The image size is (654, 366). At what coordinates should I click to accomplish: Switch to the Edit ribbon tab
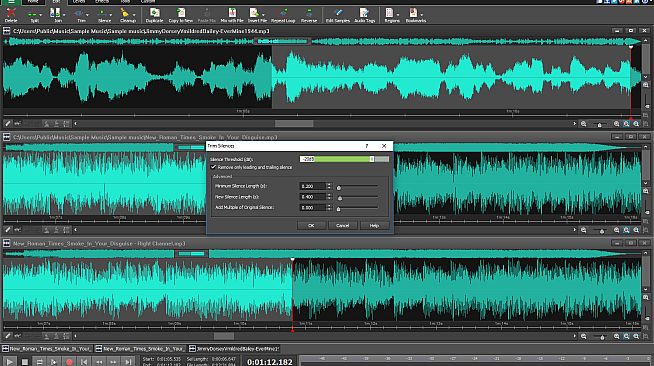click(x=56, y=2)
